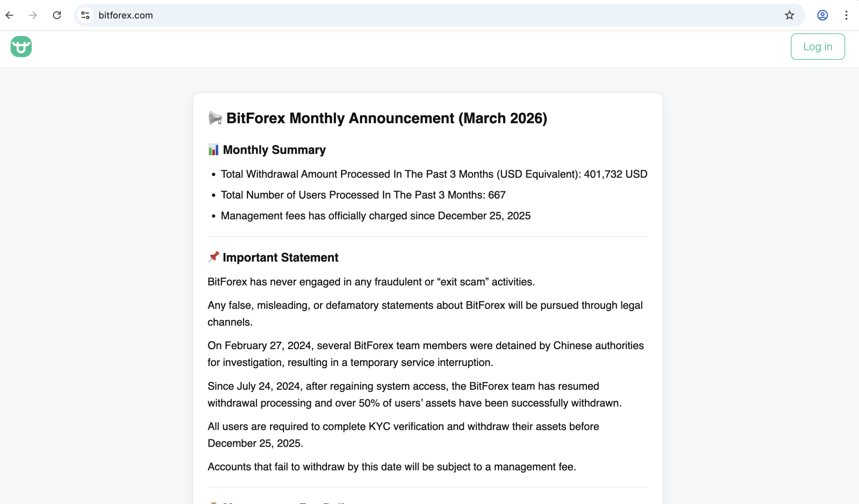Open the Chrome three-dot menu
The width and height of the screenshot is (859, 504).
tap(847, 15)
